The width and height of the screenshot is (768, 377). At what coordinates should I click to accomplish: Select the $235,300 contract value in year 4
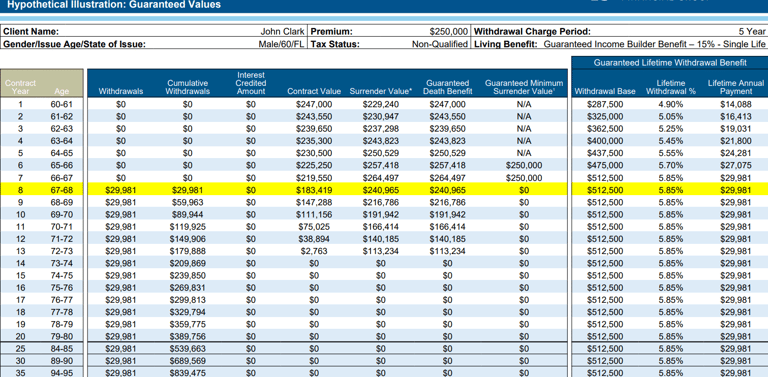(x=314, y=141)
